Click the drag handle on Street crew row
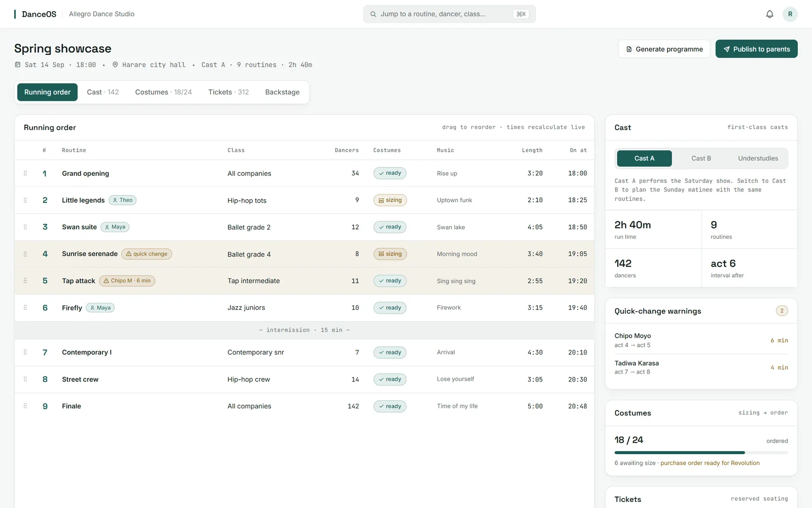 click(x=25, y=379)
